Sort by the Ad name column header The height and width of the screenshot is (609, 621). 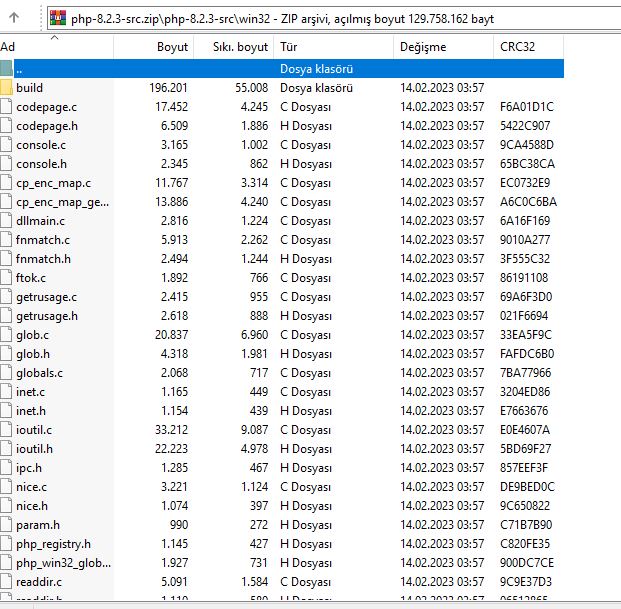57,47
